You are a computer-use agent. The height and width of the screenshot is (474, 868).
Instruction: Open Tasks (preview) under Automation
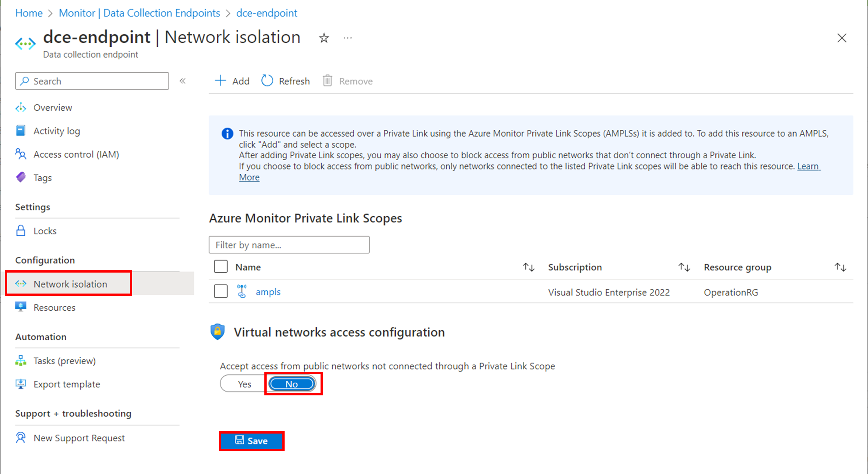coord(64,361)
